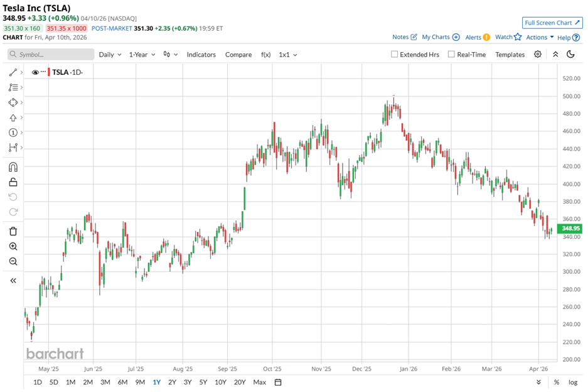The width and height of the screenshot is (588, 392).
Task: Enable the magnet snap tool
Action: click(13, 167)
